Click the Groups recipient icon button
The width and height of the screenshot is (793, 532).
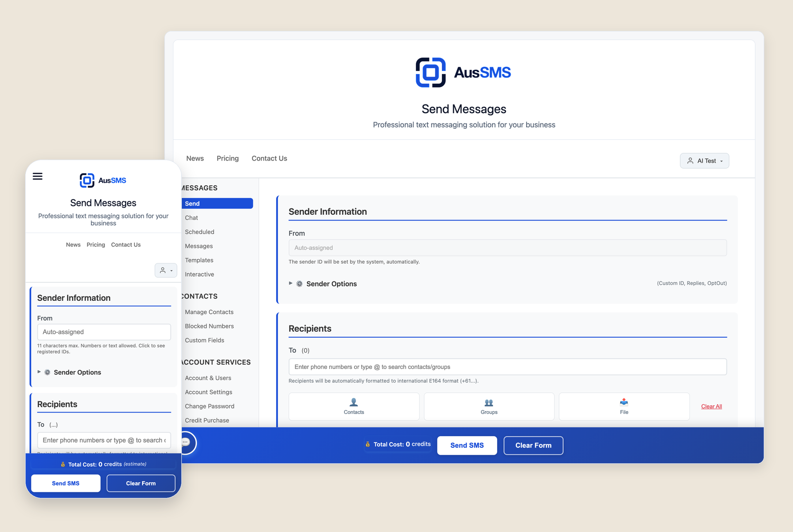(489, 406)
